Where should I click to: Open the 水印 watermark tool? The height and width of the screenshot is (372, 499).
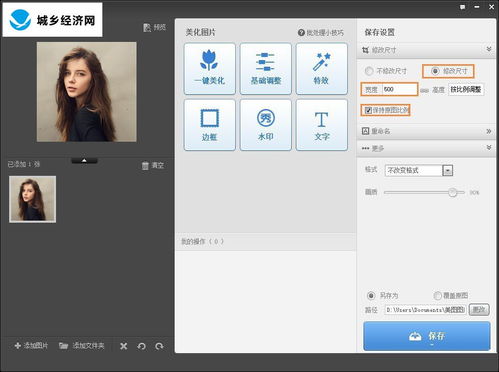266,125
